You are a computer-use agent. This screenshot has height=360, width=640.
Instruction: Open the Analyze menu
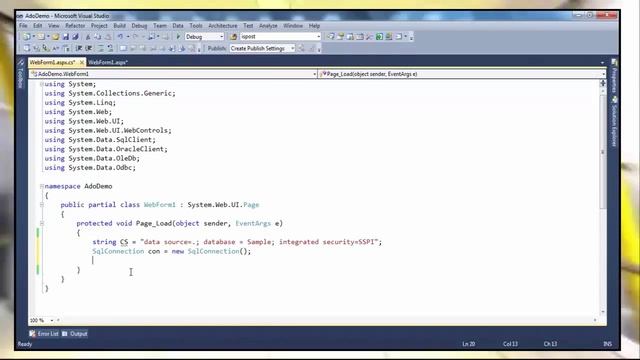268,26
